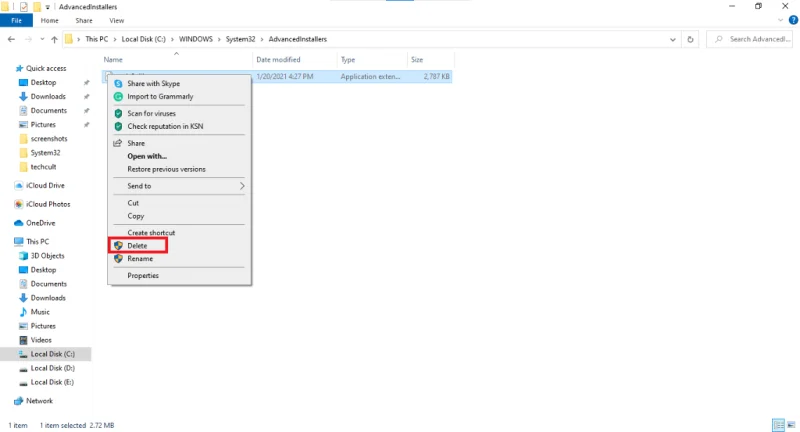
Task: Click the Refresh button near address bar
Action: point(690,39)
